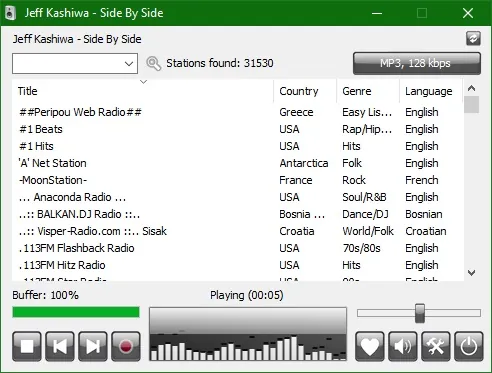Adjust the volume slider handle

point(420,313)
